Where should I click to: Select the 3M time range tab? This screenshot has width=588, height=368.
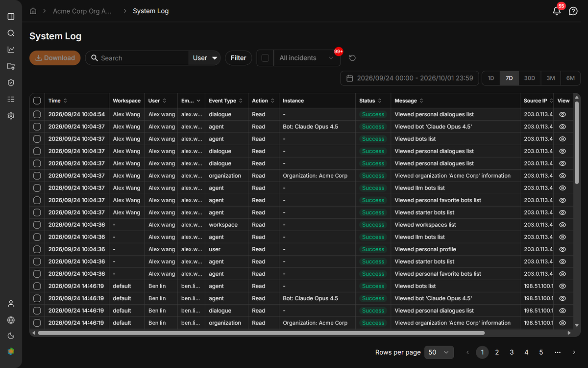551,78
